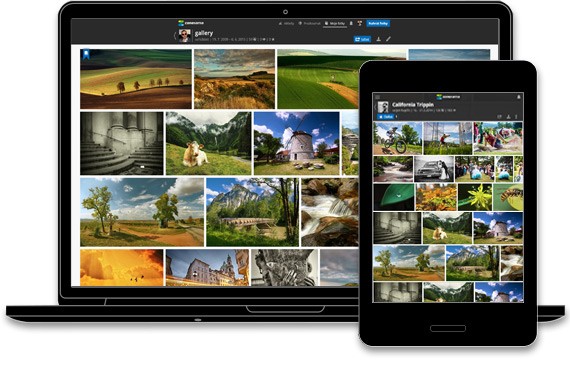The height and width of the screenshot is (367, 570).
Task: Open the first navigation tab in laptop header
Action: [286, 24]
